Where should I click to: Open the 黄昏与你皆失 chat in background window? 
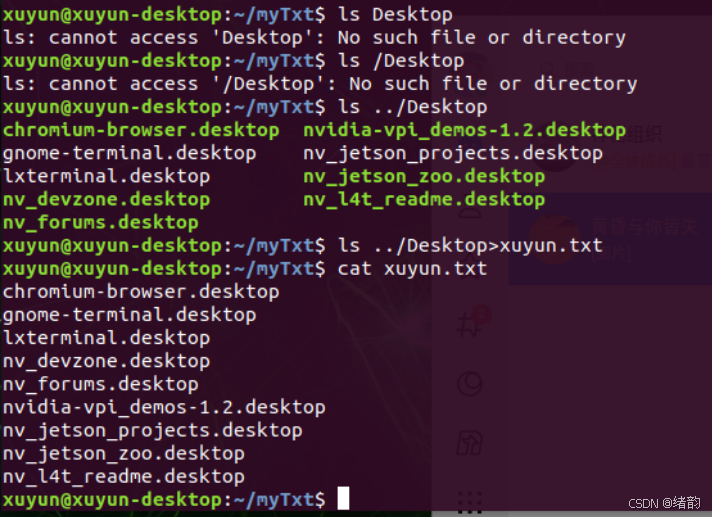pos(610,239)
